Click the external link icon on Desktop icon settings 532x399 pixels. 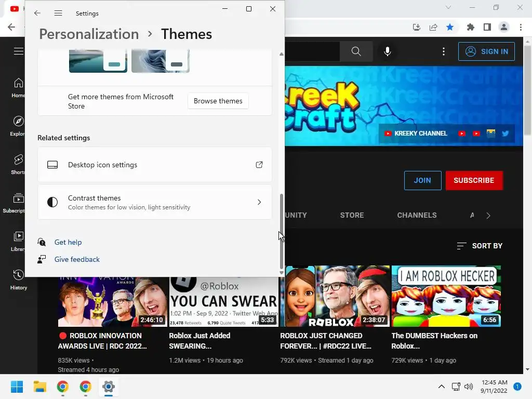click(259, 165)
